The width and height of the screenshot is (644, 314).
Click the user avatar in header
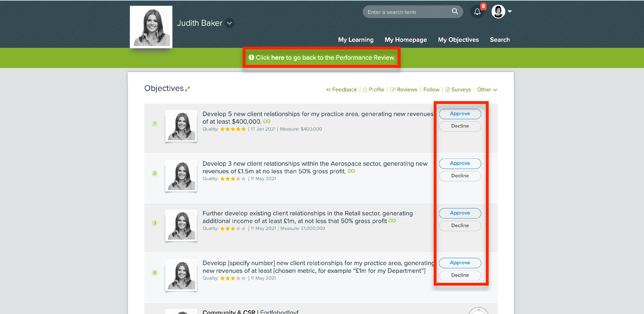click(498, 12)
